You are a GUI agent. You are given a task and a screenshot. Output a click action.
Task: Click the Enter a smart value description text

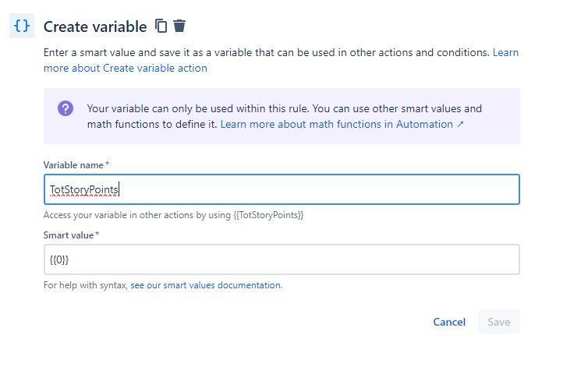[266, 52]
